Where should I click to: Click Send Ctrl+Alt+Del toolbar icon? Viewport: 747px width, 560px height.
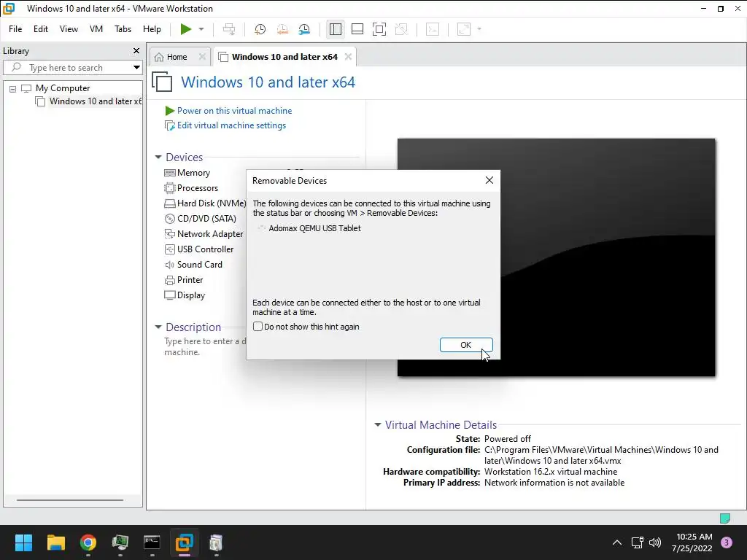(228, 29)
